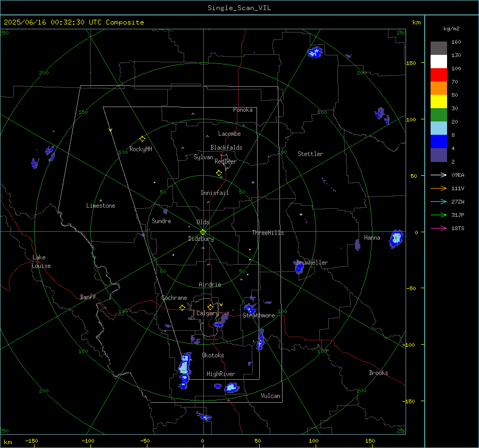Viewport: 479px width, 448px height.
Task: Click the Didsbury label
Action: pyautogui.click(x=201, y=239)
